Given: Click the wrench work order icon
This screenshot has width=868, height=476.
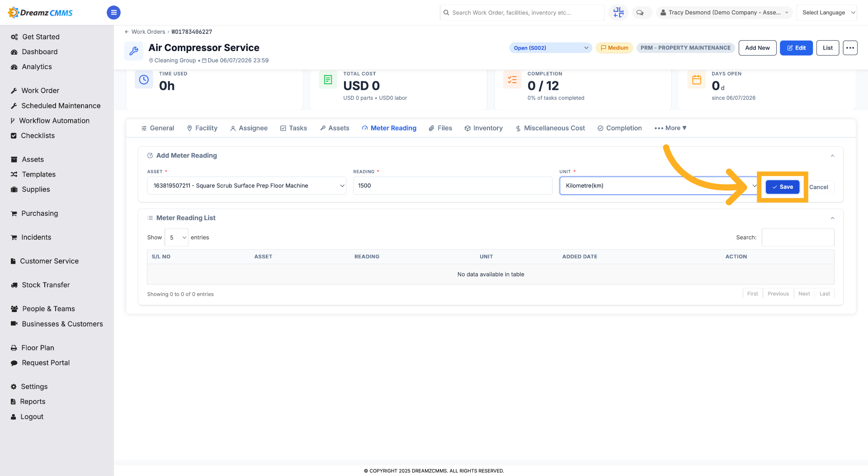Looking at the screenshot, I should coord(134,51).
